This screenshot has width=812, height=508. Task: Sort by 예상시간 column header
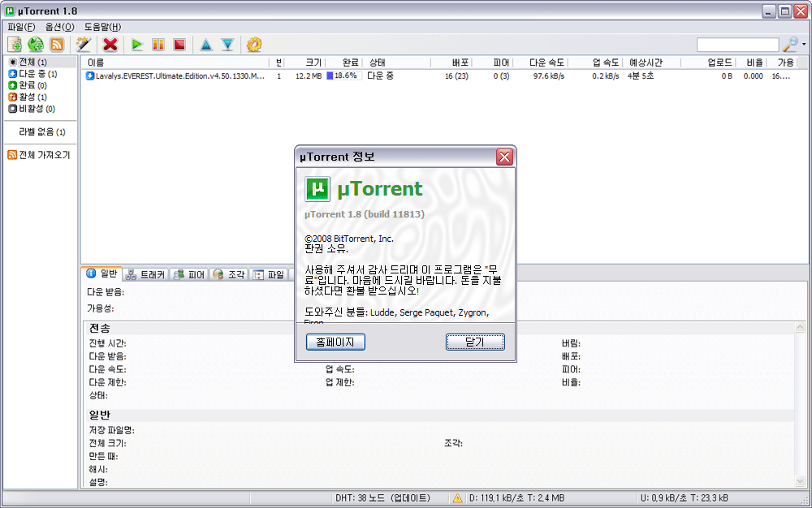pyautogui.click(x=651, y=62)
